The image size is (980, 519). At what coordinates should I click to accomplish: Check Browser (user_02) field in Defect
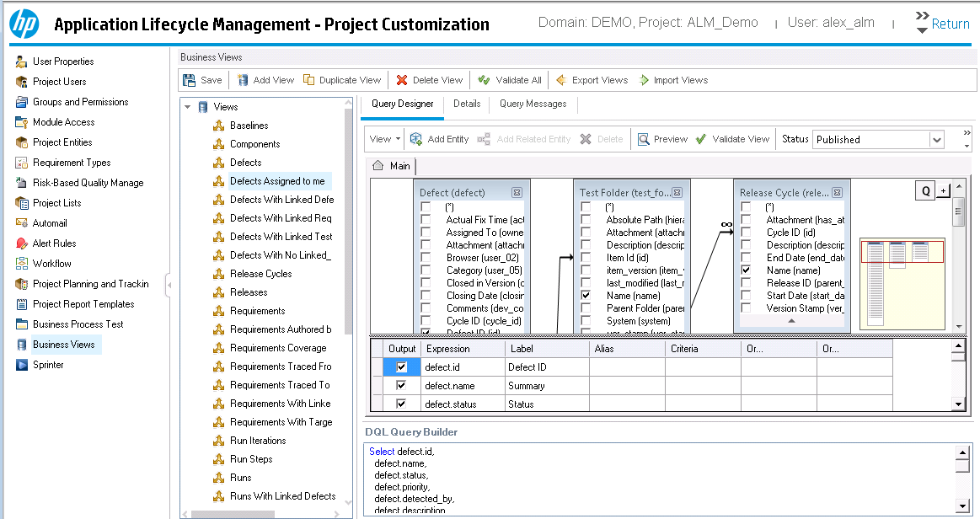(x=426, y=257)
